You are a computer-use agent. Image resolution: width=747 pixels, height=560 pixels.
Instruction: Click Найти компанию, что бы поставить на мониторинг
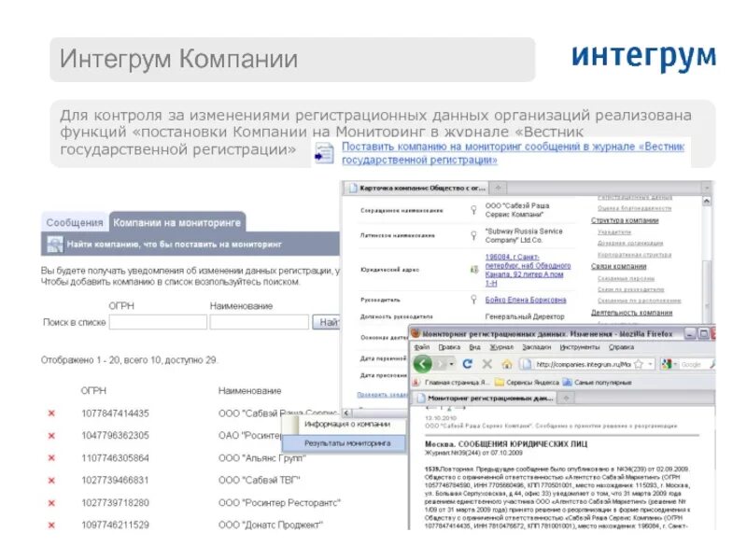click(174, 245)
